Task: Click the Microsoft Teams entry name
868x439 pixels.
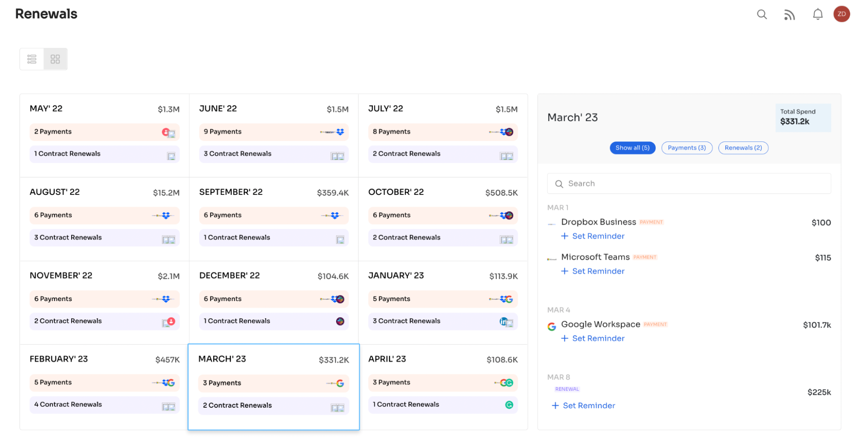Action: [595, 257]
